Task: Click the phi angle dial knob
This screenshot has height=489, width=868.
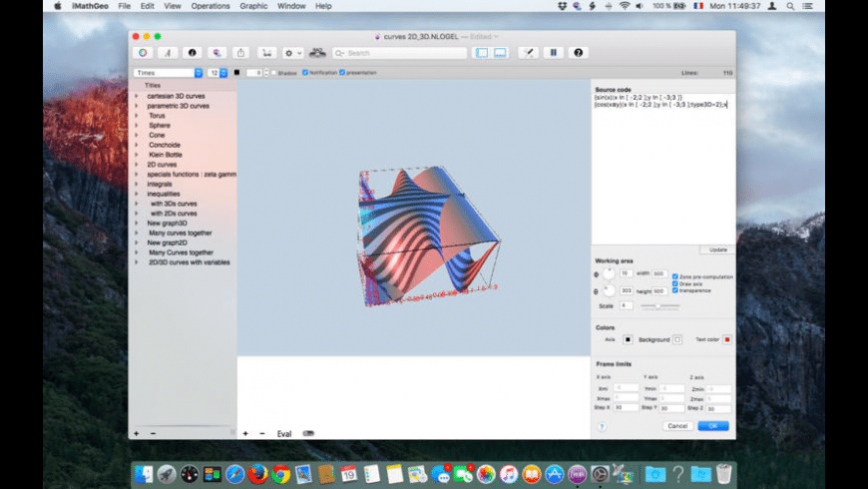Action: point(609,273)
